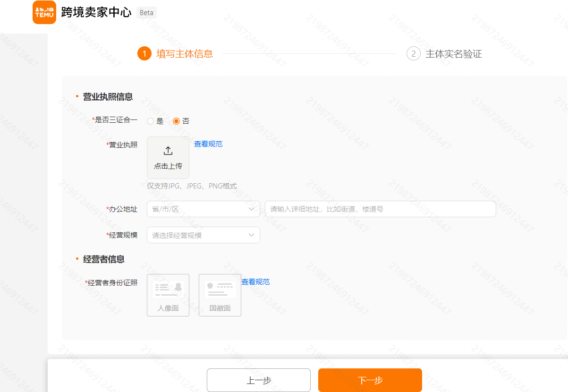Click the step 1 circle indicator
568x392 pixels.
144,54
